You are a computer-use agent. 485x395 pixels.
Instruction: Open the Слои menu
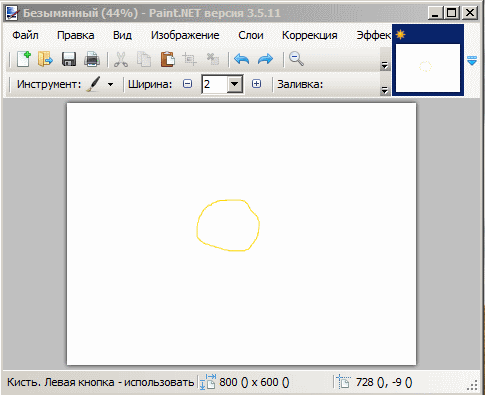(x=251, y=35)
